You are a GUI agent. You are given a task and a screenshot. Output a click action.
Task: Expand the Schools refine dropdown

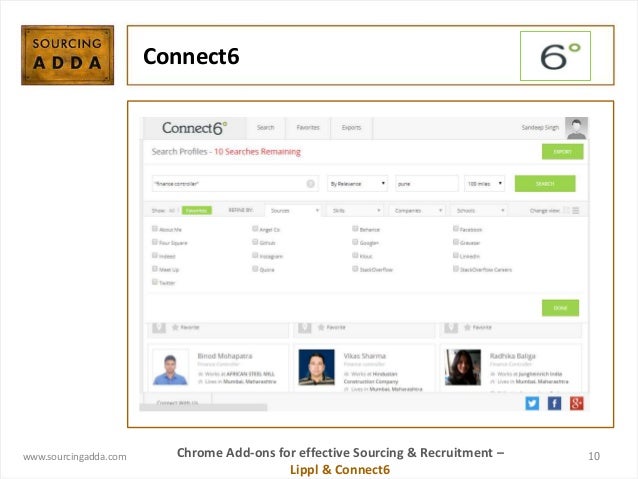[x=479, y=210]
